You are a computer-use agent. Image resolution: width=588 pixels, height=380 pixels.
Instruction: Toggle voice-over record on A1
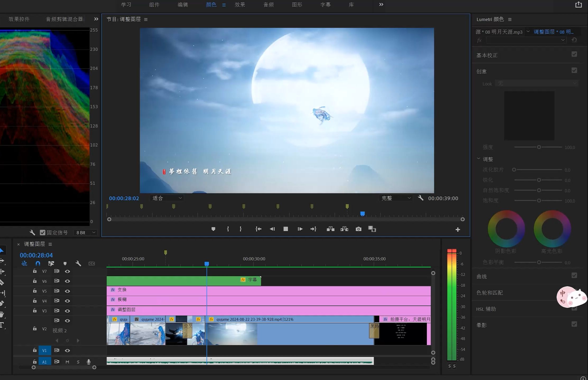tap(89, 362)
